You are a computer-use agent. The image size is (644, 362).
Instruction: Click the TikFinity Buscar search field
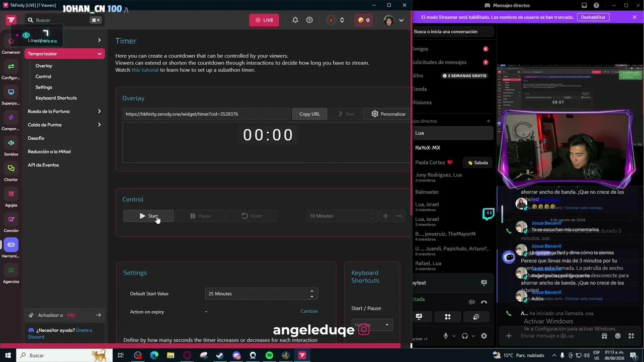tap(64, 20)
